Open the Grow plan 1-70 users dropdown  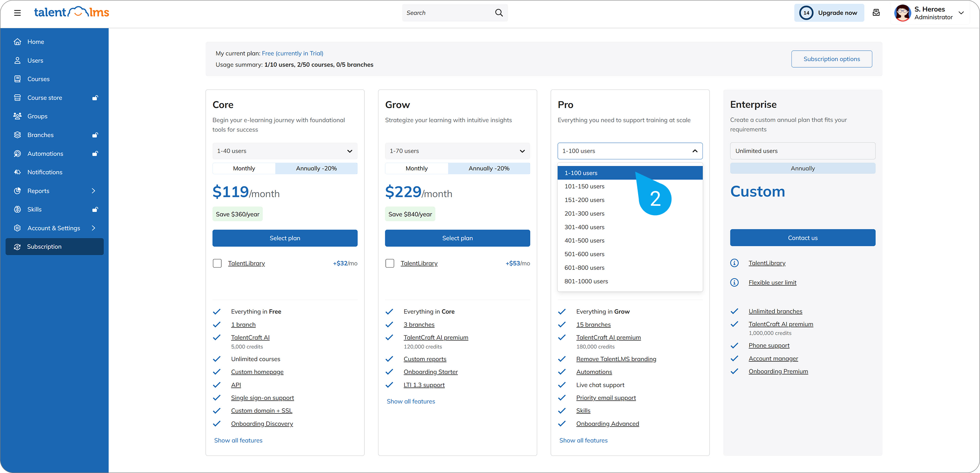coord(458,151)
